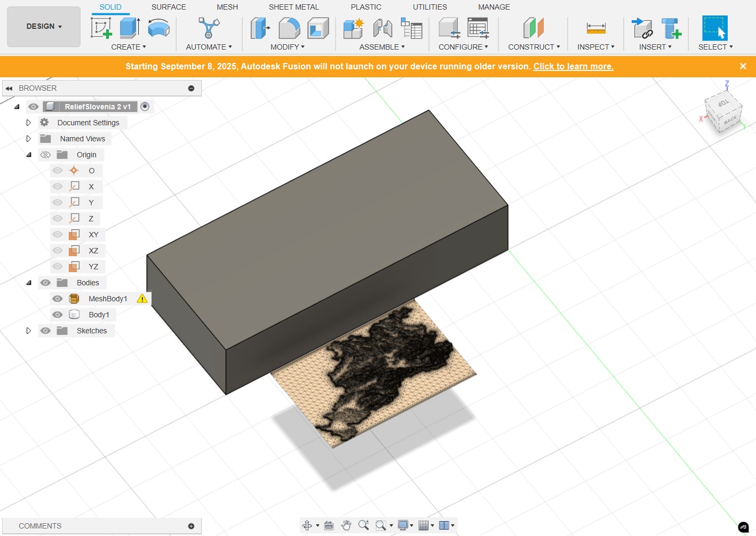Click the Measure tool icon
756x536 pixels.
(595, 28)
